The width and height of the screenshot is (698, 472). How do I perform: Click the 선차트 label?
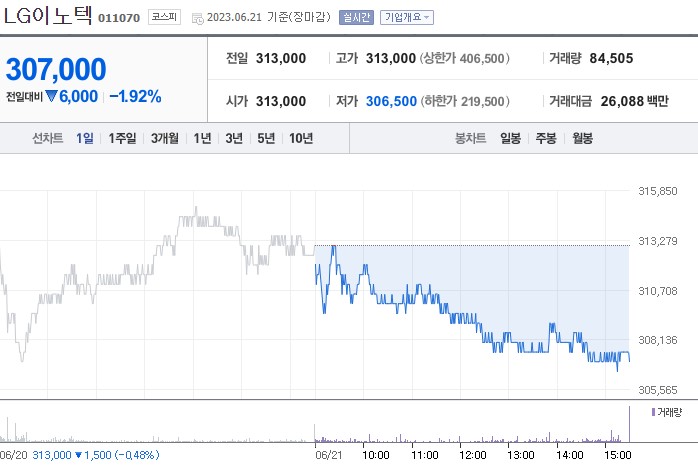tap(47, 138)
